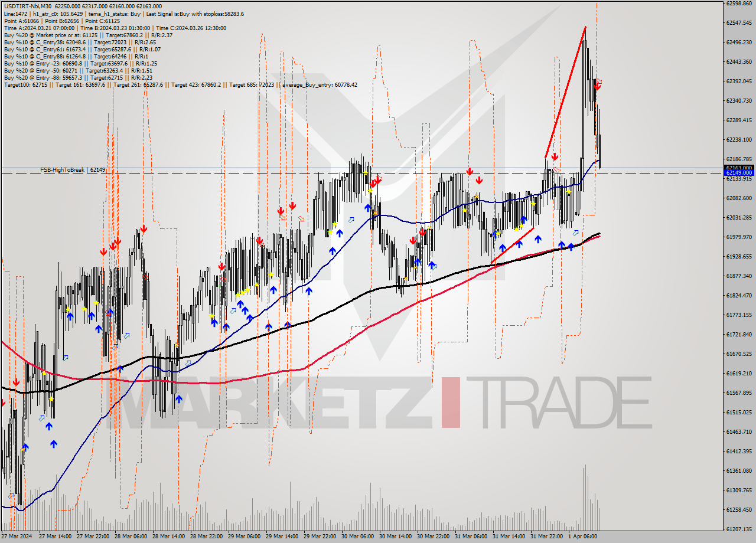Click the 'Buy %20 @ Market price' line
756x543 pixels.
(x=88, y=35)
